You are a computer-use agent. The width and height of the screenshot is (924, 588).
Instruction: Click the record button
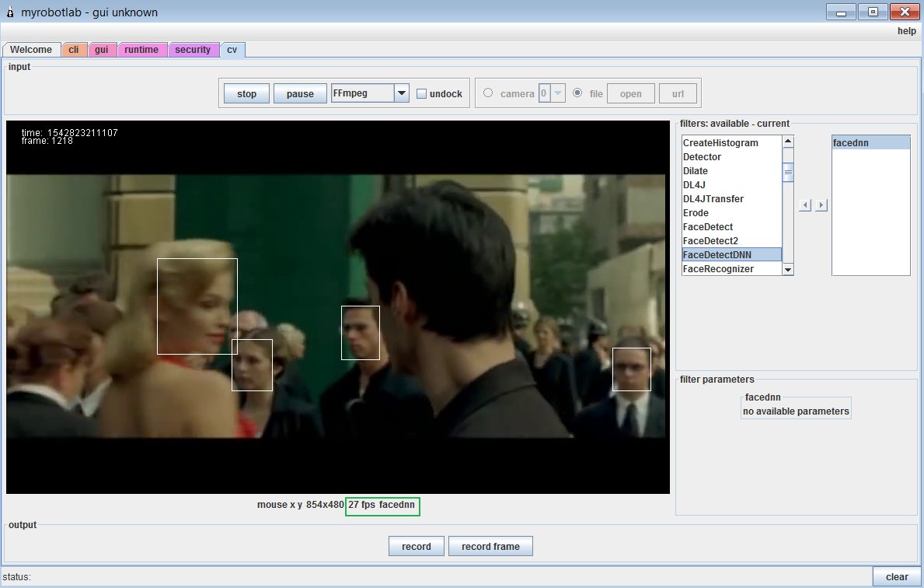tap(416, 546)
